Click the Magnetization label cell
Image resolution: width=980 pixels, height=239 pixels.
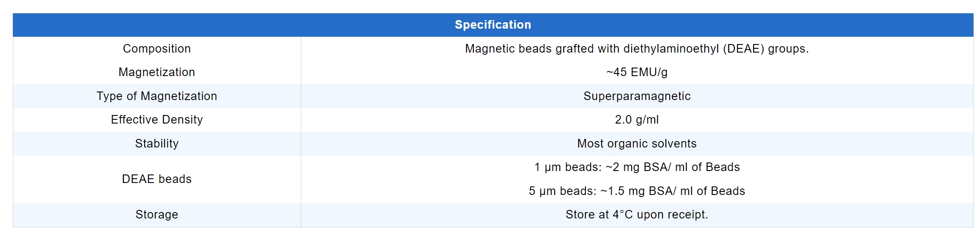click(157, 72)
